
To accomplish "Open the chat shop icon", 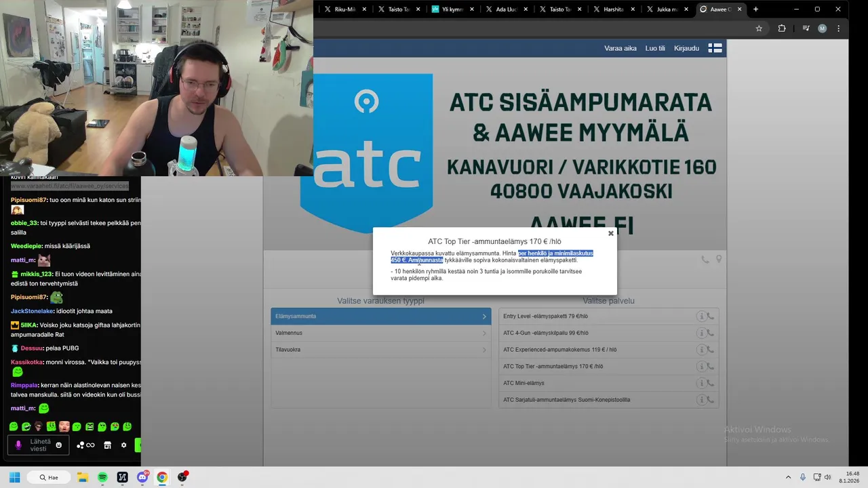I will point(107,445).
